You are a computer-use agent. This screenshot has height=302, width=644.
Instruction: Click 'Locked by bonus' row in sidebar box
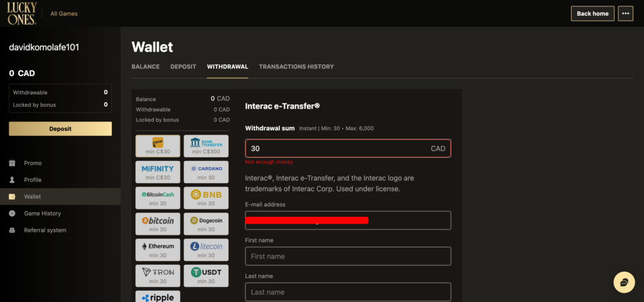pyautogui.click(x=60, y=105)
